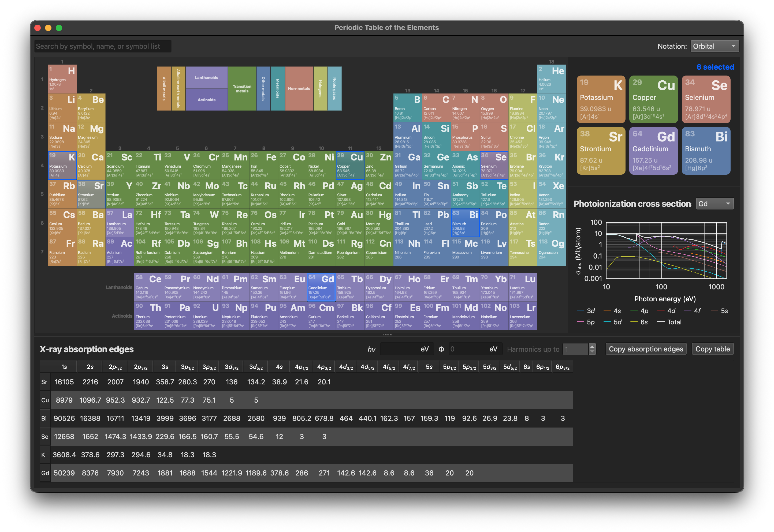Select the Silicon element tile
The image size is (774, 532).
[x=436, y=137]
